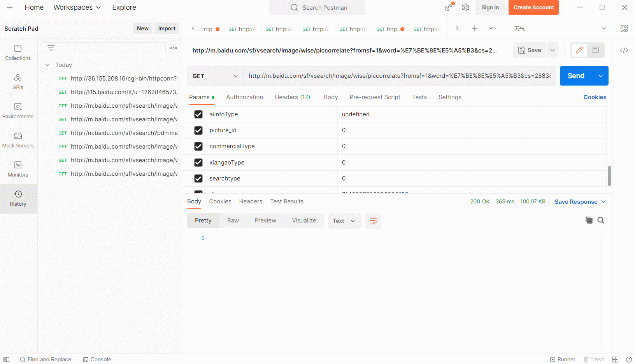Viewport: 635px width, 364px height.
Task: Uncheck the xiangaoType parameter
Action: click(x=198, y=163)
